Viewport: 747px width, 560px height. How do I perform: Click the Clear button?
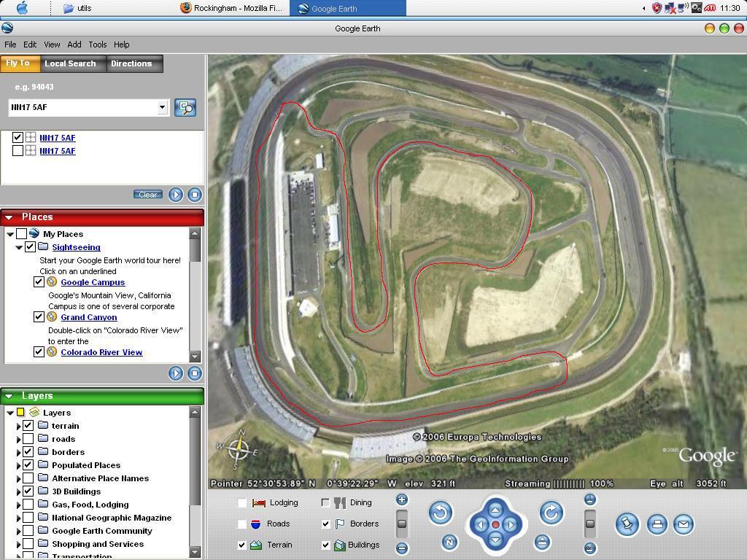(x=147, y=195)
